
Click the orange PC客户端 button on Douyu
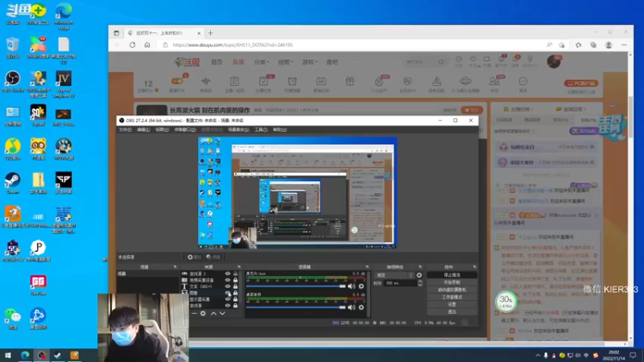tap(580, 84)
